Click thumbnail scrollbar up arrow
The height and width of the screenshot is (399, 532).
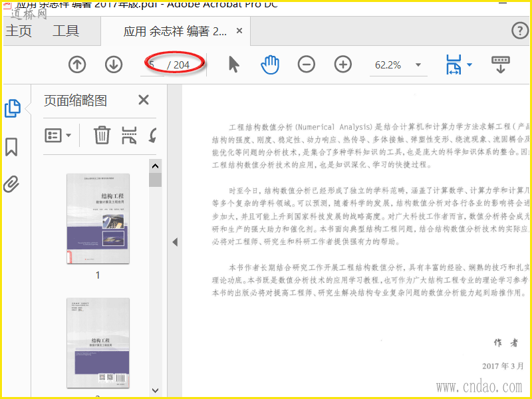click(155, 166)
